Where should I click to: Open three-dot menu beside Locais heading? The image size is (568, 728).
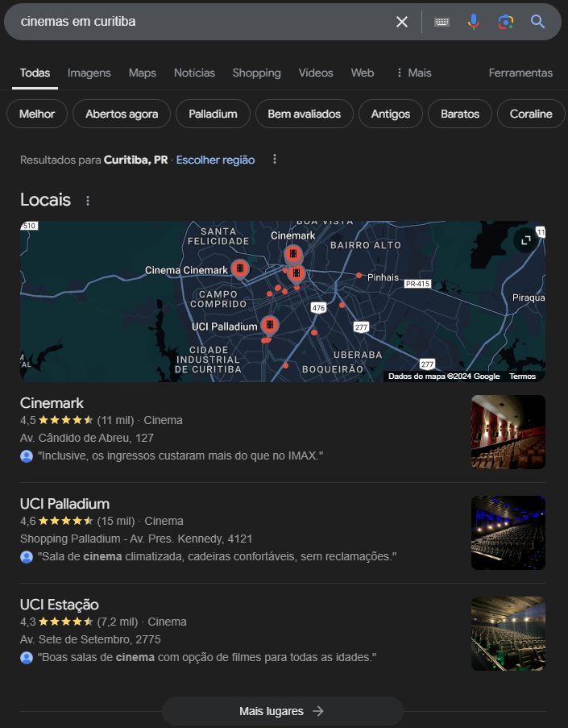(x=88, y=201)
